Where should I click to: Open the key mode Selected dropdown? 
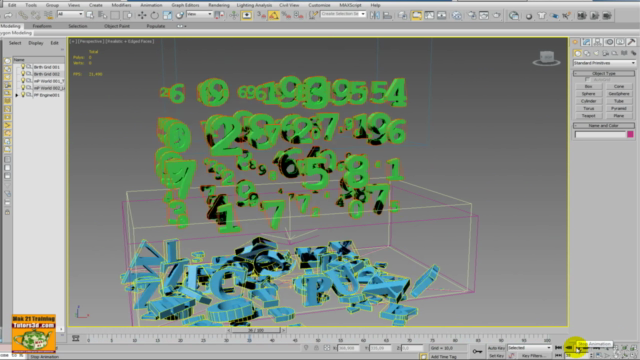(x=529, y=348)
